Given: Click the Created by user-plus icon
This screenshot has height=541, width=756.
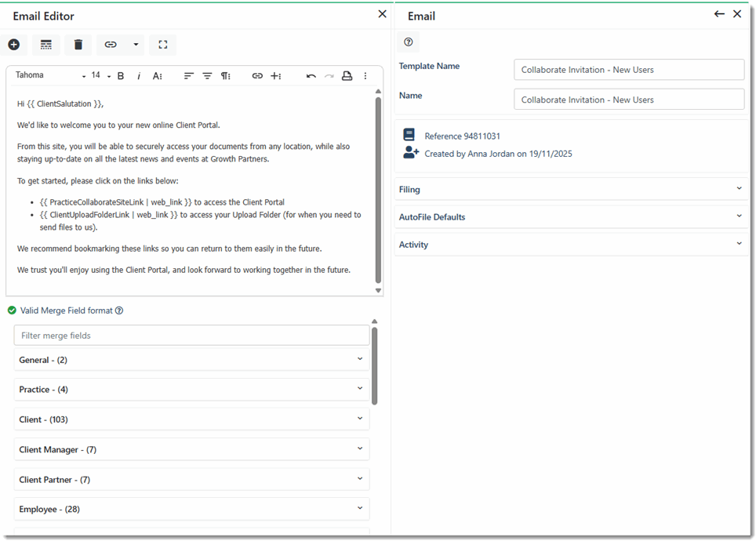Looking at the screenshot, I should (x=411, y=152).
